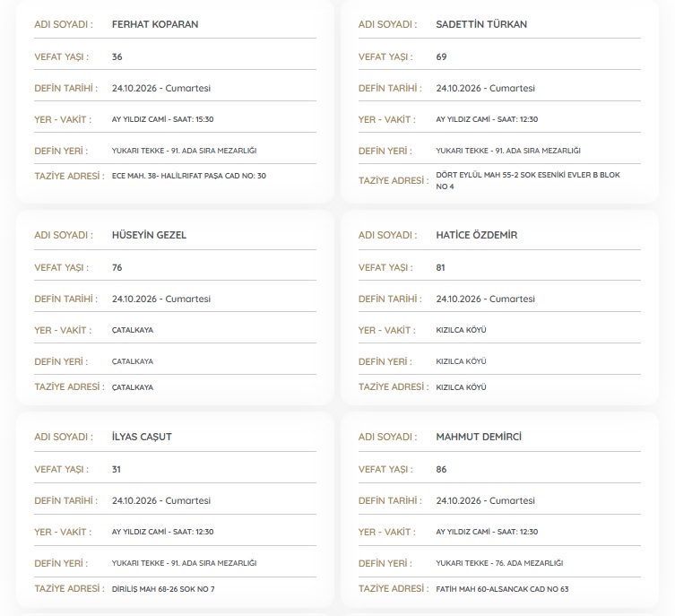Click Hüseyin Gezel's burial date 24.10.2026
Viewport: 675px width, 616px height.
[134, 299]
